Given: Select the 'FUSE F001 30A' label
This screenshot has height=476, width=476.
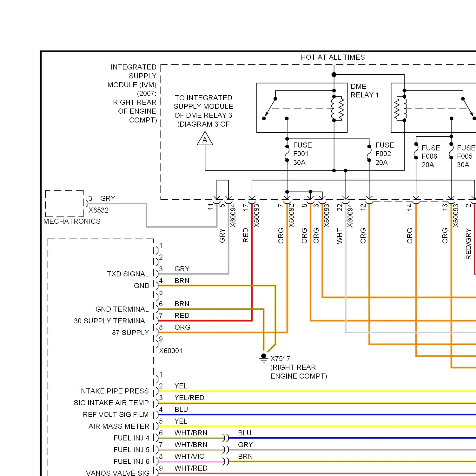Looking at the screenshot, I should [302, 154].
